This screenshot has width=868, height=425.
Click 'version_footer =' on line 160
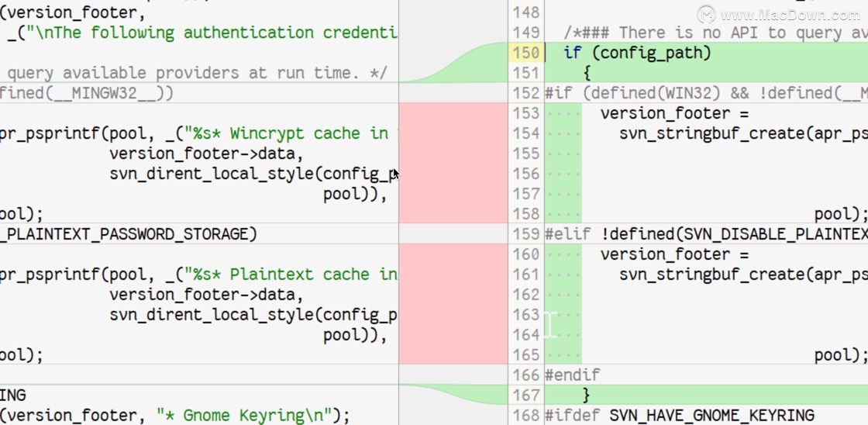pyautogui.click(x=674, y=254)
